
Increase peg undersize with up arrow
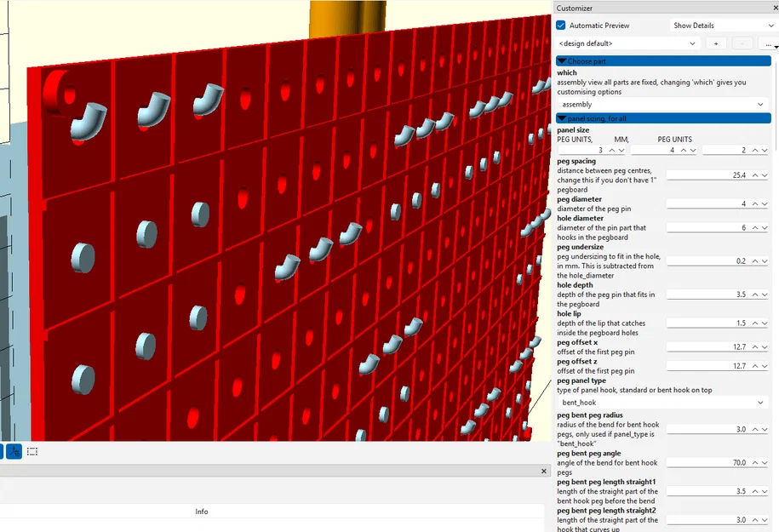[x=755, y=261]
